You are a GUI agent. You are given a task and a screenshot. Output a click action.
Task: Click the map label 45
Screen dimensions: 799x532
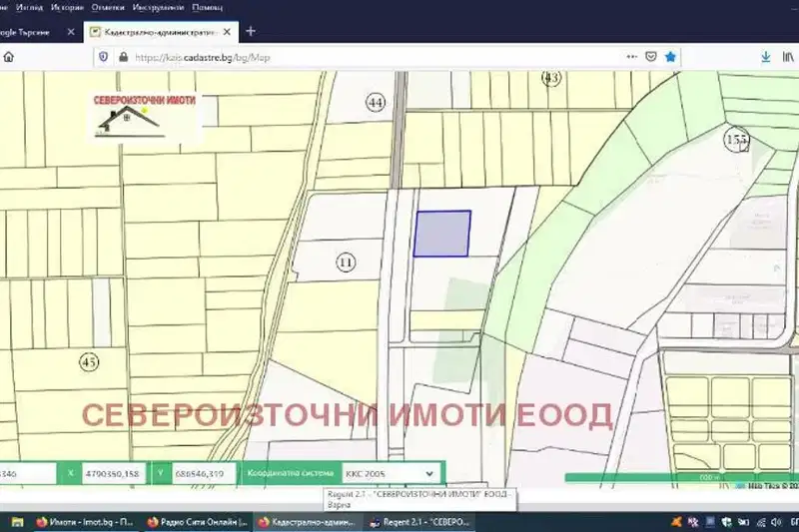pos(89,362)
